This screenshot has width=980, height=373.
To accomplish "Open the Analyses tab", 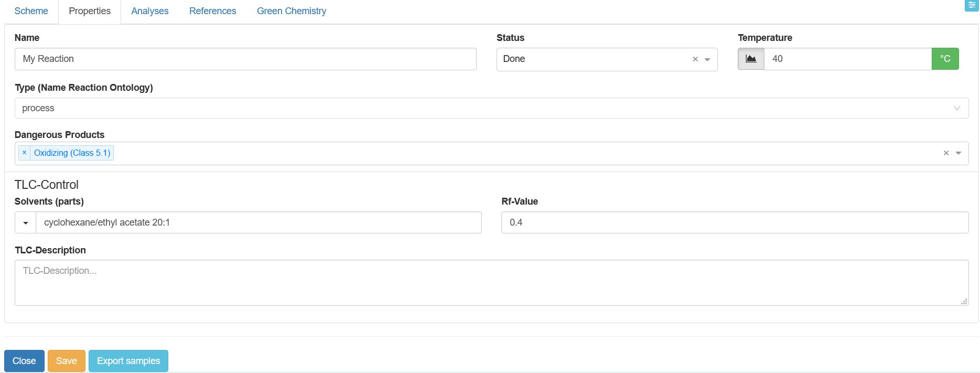I will point(150,11).
